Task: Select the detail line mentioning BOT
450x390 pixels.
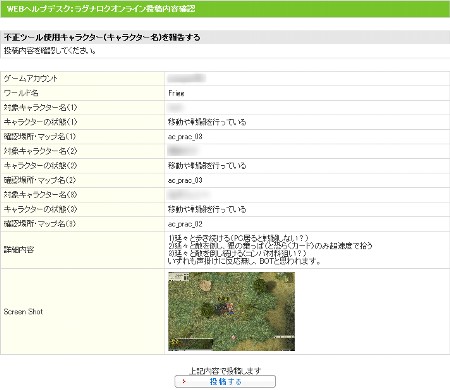Action: click(x=244, y=261)
